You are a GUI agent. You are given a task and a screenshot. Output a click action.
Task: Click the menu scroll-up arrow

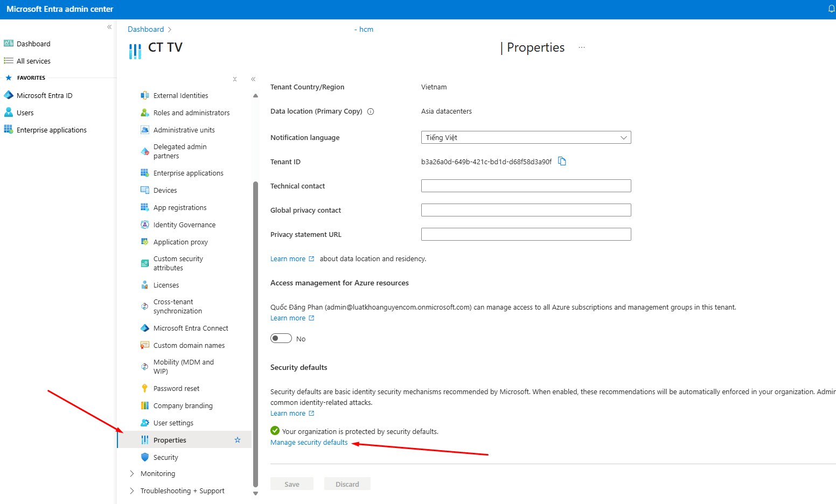(255, 95)
